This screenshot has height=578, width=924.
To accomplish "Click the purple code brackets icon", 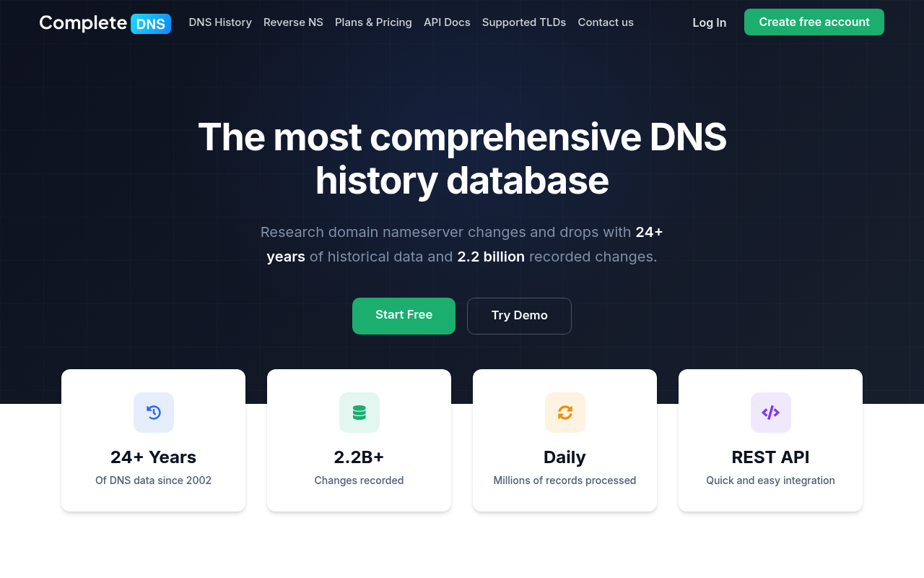I will coord(771,413).
